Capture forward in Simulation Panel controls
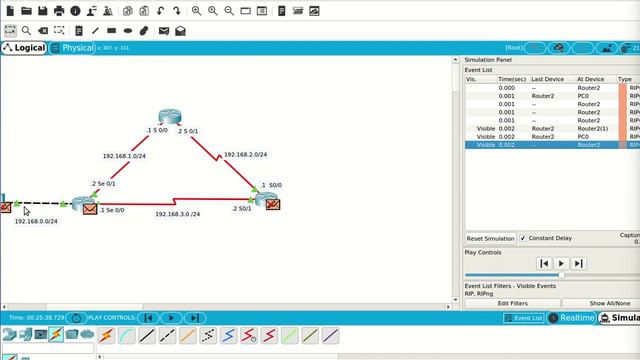This screenshot has height=360, width=640. [x=579, y=264]
